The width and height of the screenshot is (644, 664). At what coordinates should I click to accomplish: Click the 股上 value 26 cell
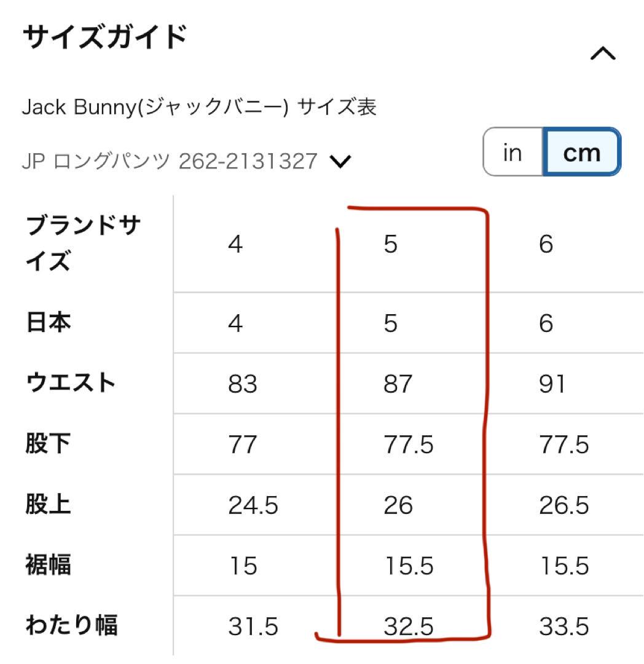pyautogui.click(x=398, y=505)
